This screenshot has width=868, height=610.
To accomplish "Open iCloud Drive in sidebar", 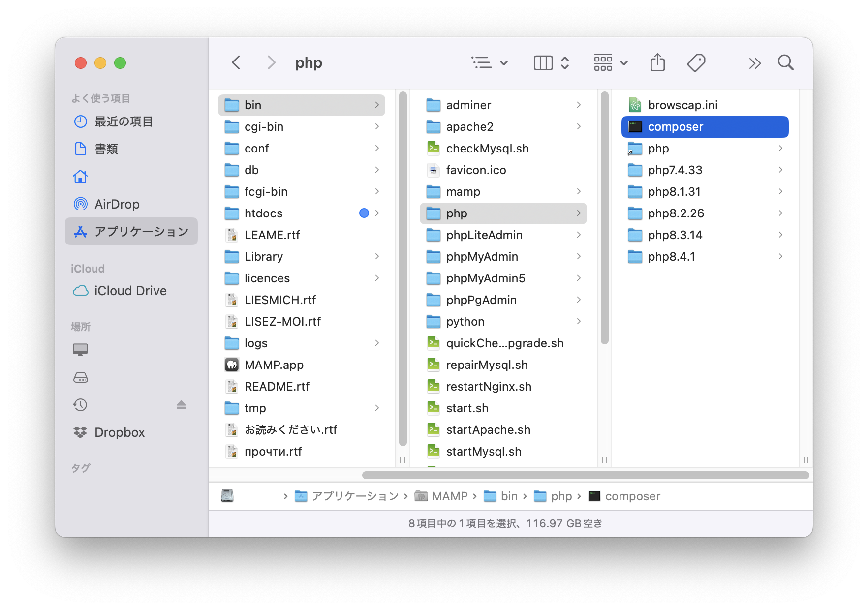I will click(131, 291).
